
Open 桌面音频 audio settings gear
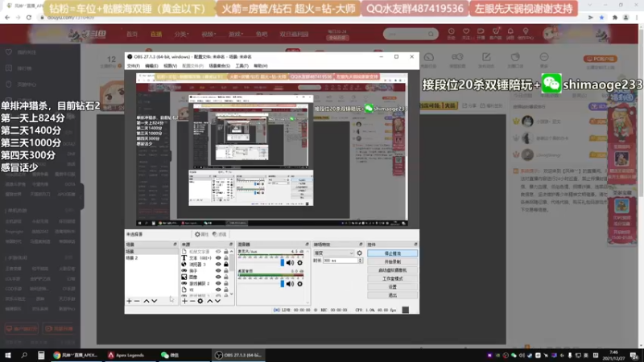point(299,284)
